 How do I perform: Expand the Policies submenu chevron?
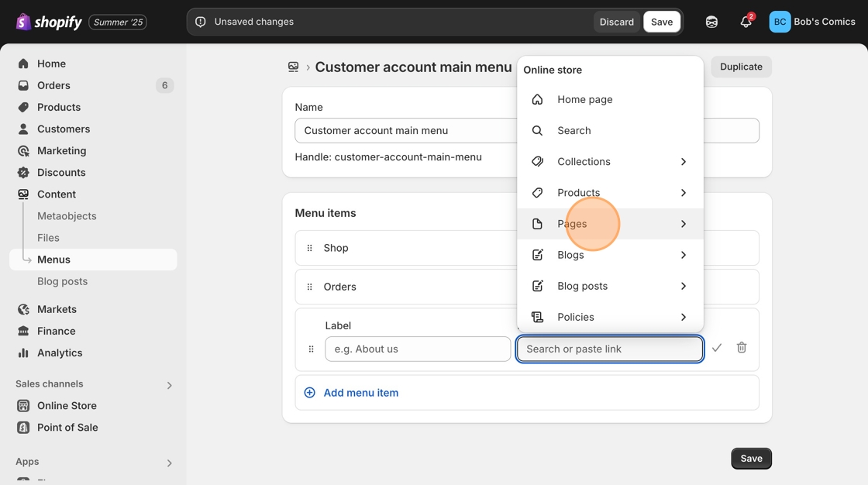click(x=683, y=317)
